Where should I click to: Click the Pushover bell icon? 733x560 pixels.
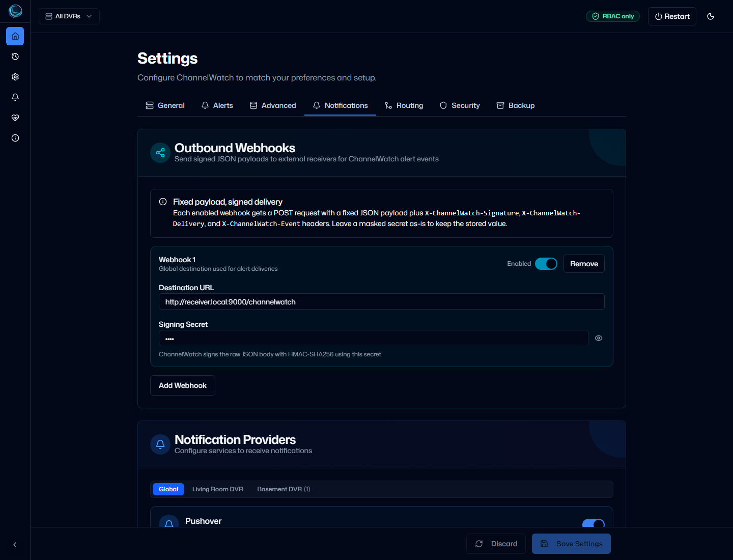(169, 522)
